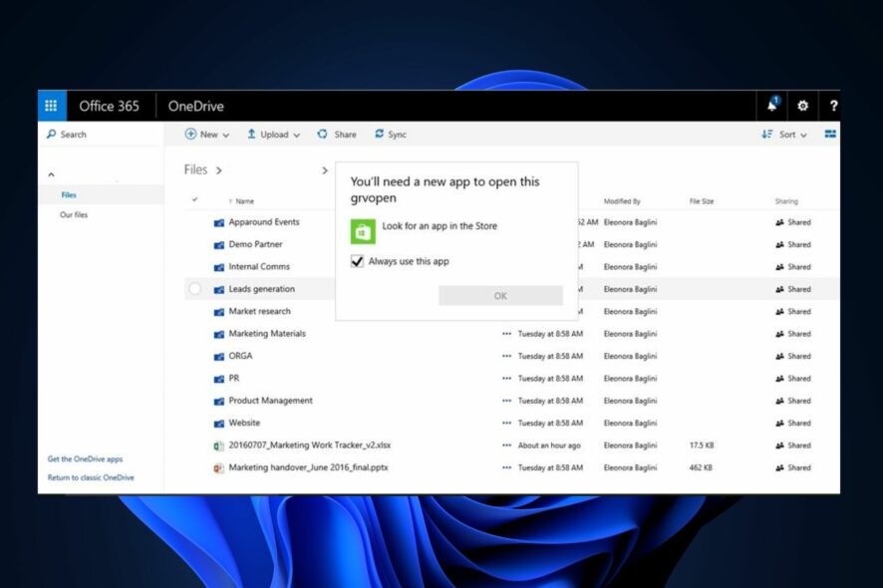Image resolution: width=883 pixels, height=588 pixels.
Task: Click the PR folder icon
Action: tap(219, 379)
